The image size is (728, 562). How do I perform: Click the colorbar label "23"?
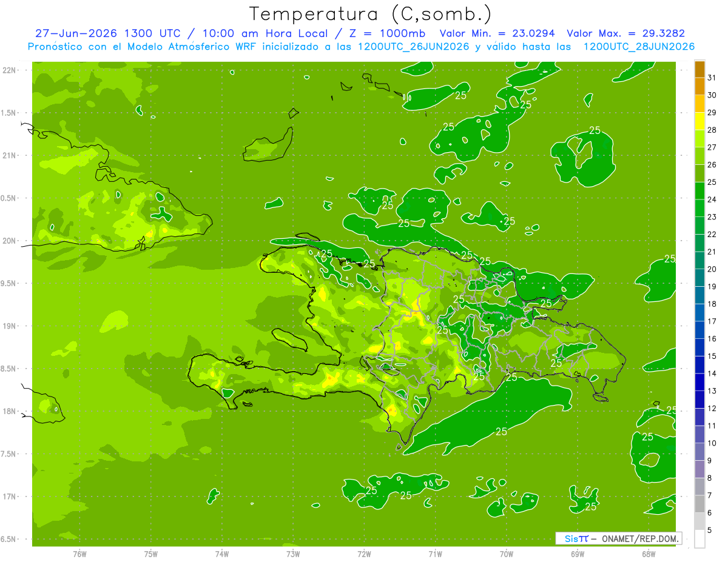point(712,216)
